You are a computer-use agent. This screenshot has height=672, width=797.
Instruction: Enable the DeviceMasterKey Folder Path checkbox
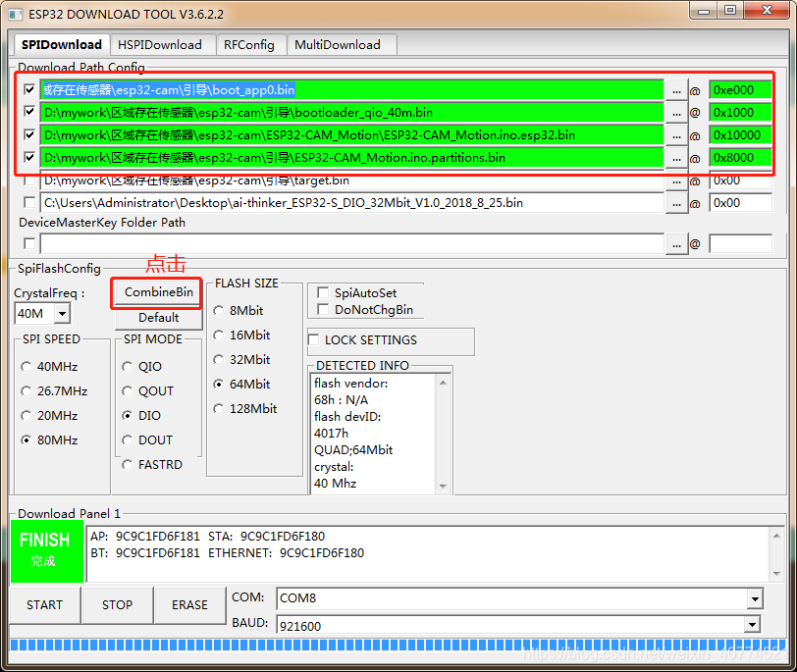pos(29,244)
